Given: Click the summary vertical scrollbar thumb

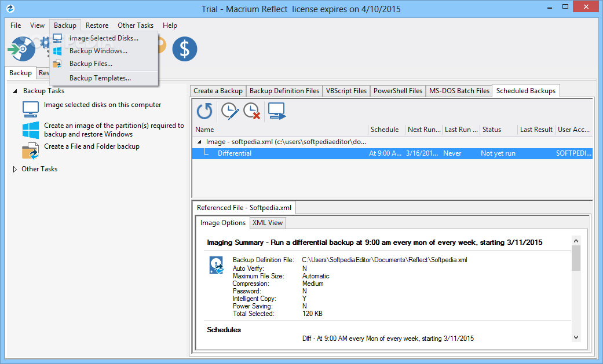Looking at the screenshot, I should [x=576, y=258].
